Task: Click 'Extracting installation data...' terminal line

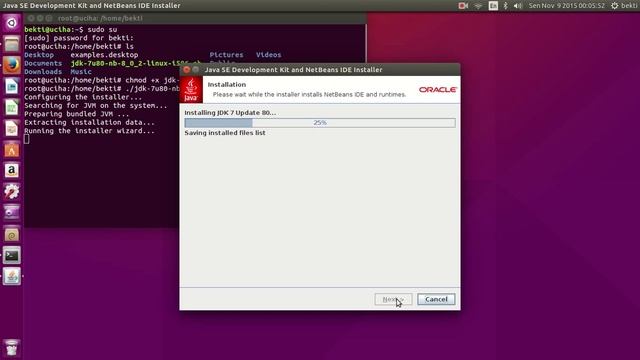Action: pyautogui.click(x=89, y=122)
